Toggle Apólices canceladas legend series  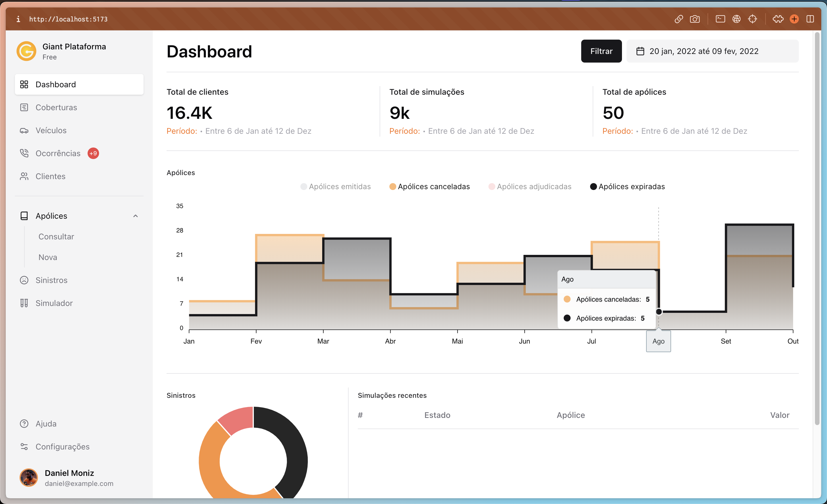[429, 187]
